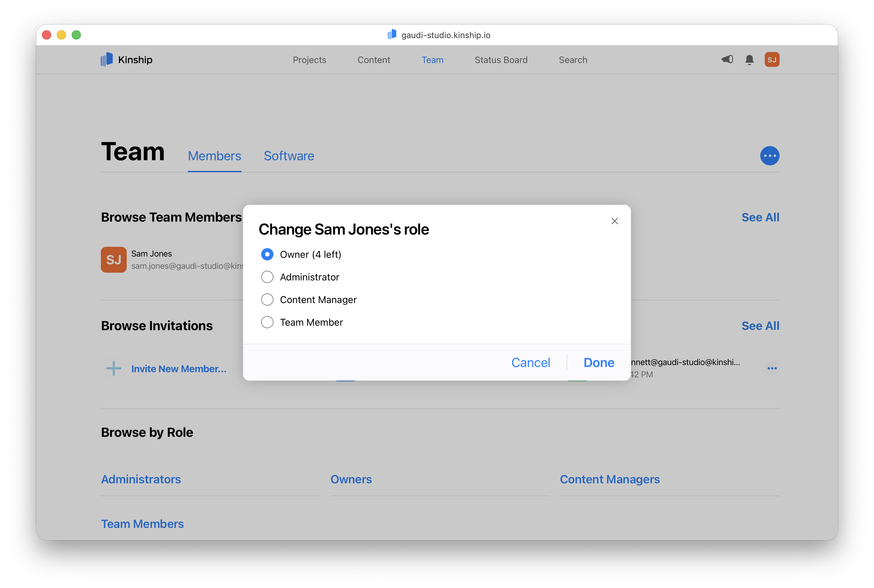
Task: Open the announcements megaphone icon
Action: (727, 59)
